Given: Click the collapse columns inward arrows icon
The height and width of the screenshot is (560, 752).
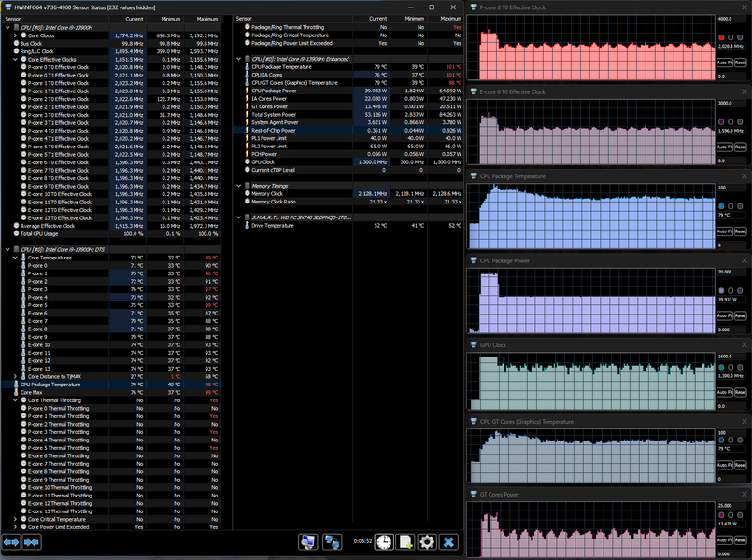Looking at the screenshot, I should tap(33, 541).
